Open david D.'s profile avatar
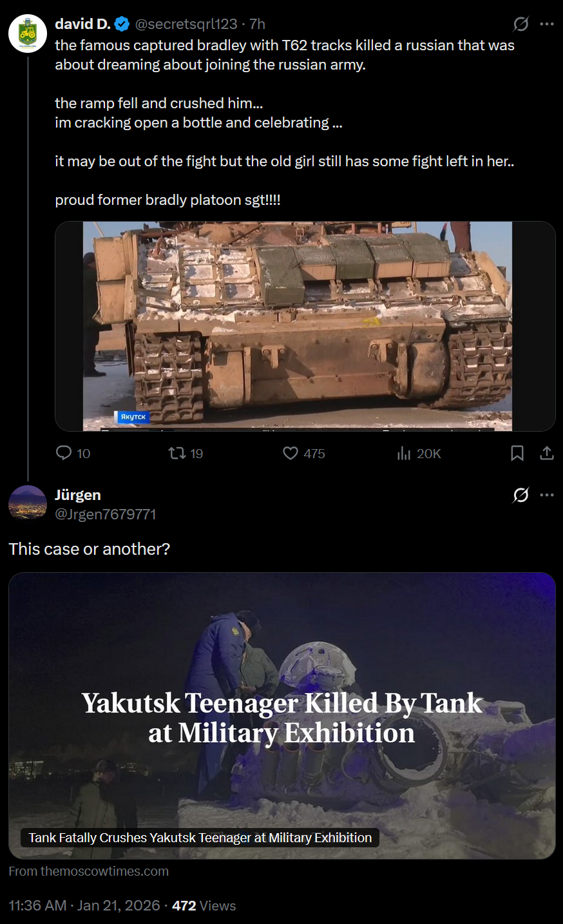 click(x=28, y=33)
